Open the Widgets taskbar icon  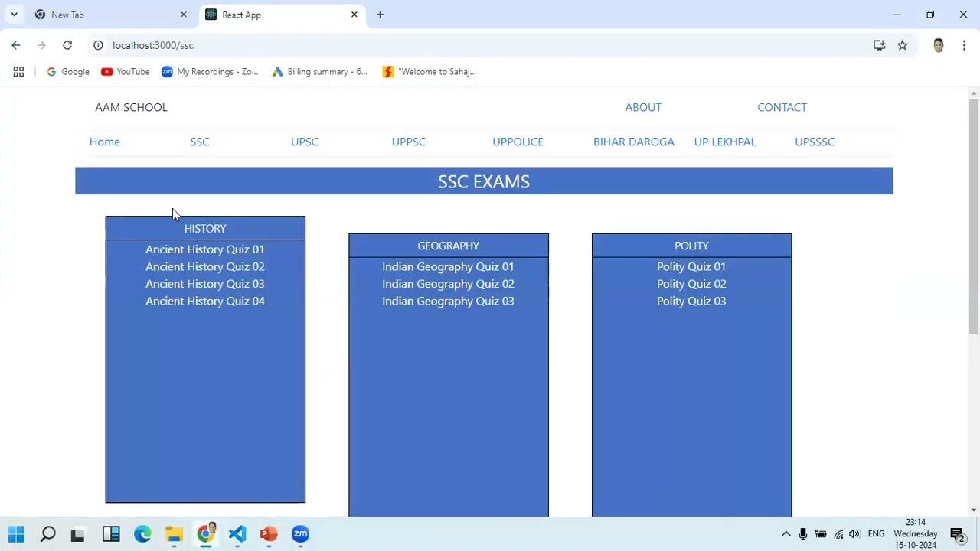pos(111,534)
